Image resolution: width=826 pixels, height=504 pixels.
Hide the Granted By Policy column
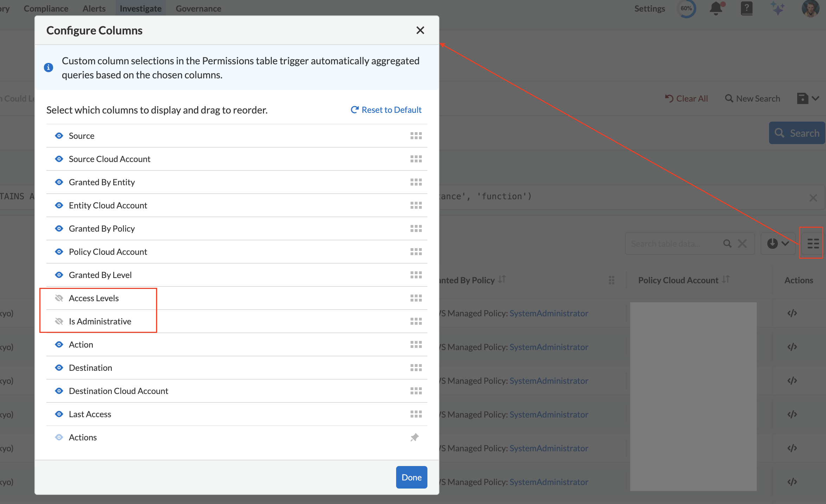pos(59,228)
